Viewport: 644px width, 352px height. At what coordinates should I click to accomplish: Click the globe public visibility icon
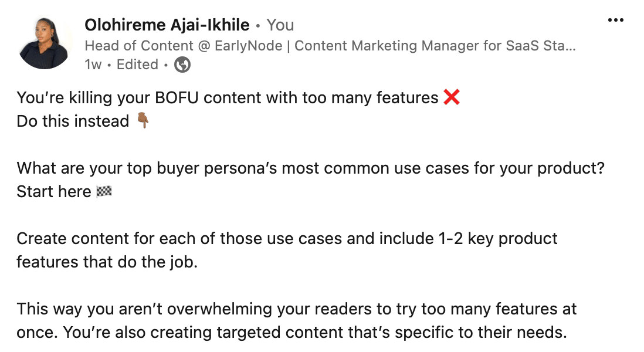[182, 65]
